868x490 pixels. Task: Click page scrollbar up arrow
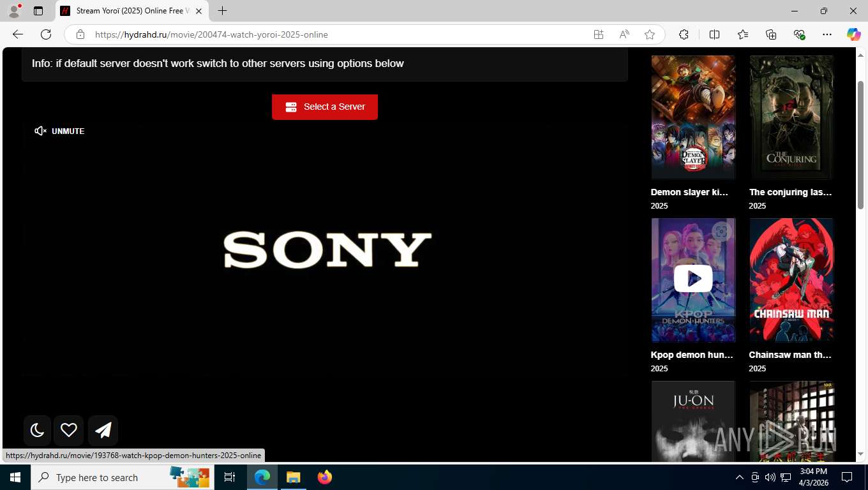click(x=860, y=54)
